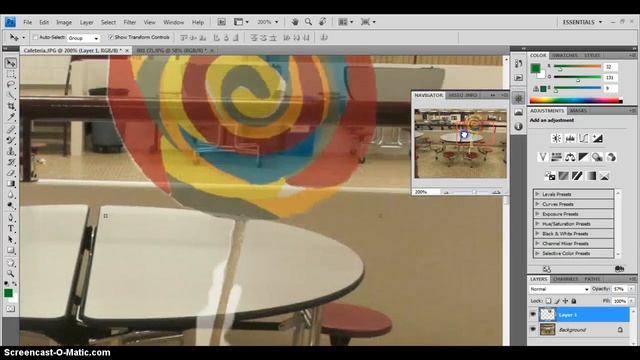The image size is (640, 360).
Task: Switch to the Masks tab
Action: tap(578, 111)
